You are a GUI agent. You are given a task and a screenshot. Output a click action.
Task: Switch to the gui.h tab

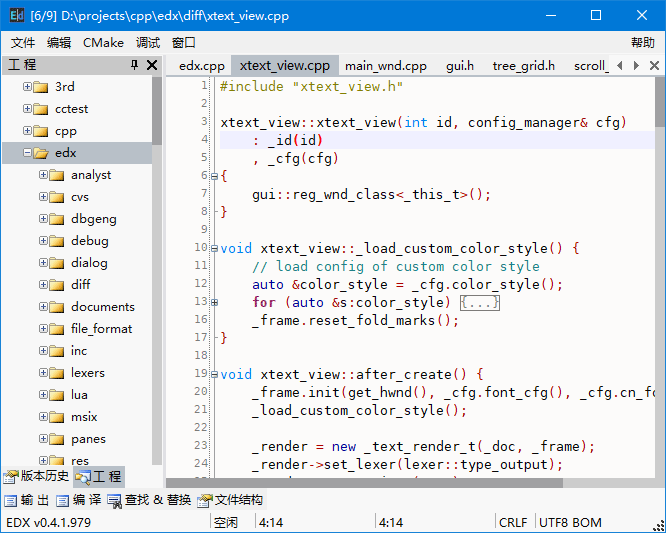pos(460,66)
